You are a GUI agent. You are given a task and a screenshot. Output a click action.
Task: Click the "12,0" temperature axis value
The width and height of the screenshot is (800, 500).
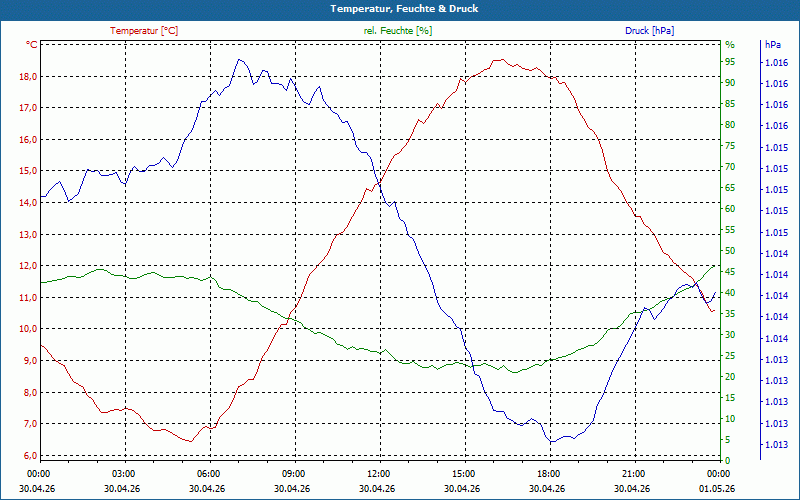pyautogui.click(x=29, y=266)
